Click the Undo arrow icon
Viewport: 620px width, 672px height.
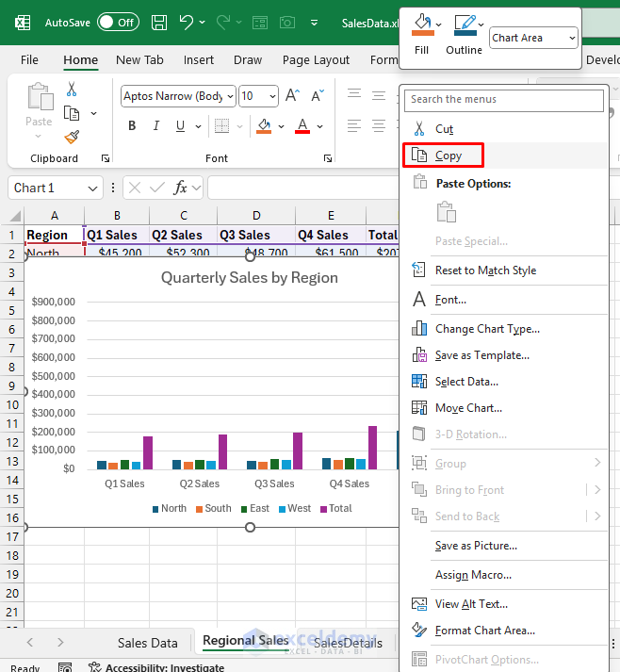(187, 22)
